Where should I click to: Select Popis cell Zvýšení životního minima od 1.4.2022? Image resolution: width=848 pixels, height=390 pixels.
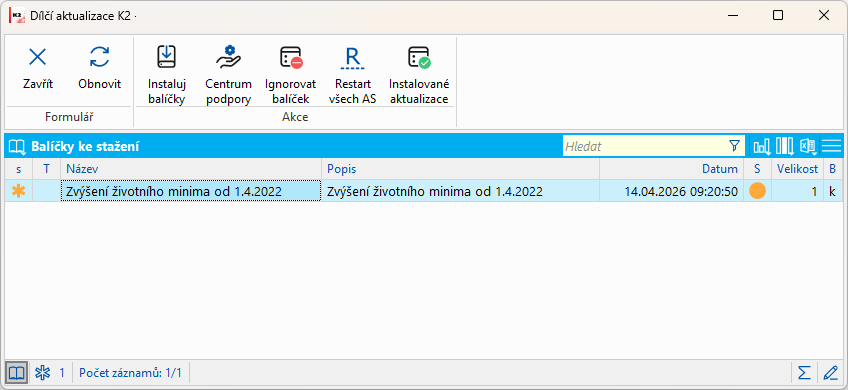[x=460, y=191]
